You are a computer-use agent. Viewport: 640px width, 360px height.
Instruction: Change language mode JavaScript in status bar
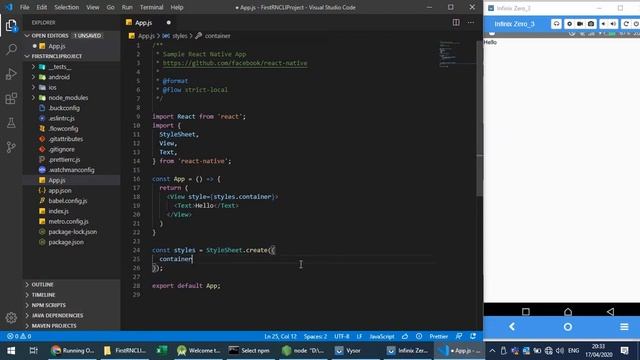pos(382,336)
